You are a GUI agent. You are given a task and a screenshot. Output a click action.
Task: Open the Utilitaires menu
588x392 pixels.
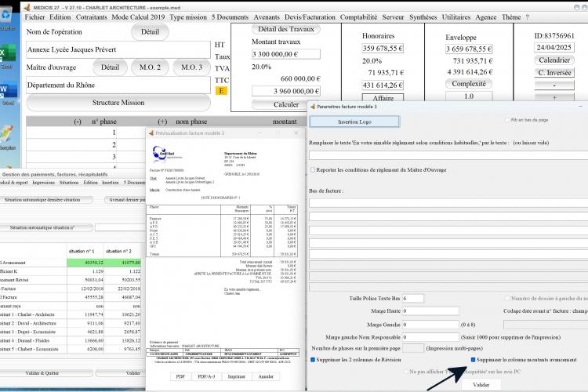(x=456, y=17)
